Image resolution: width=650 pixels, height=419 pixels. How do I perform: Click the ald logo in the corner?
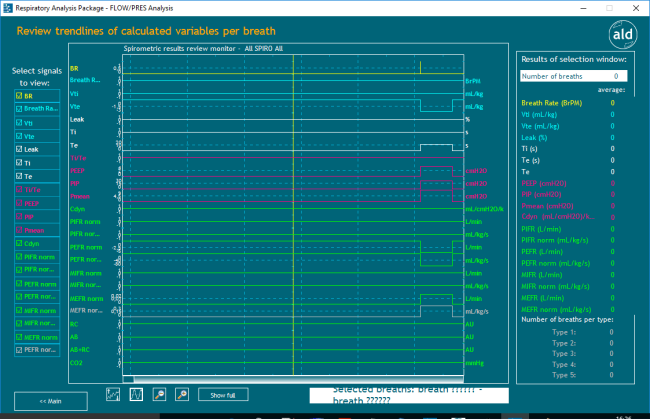point(617,36)
